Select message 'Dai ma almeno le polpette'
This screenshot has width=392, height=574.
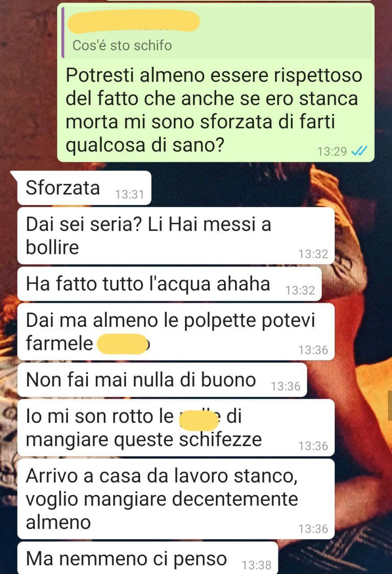[176, 332]
